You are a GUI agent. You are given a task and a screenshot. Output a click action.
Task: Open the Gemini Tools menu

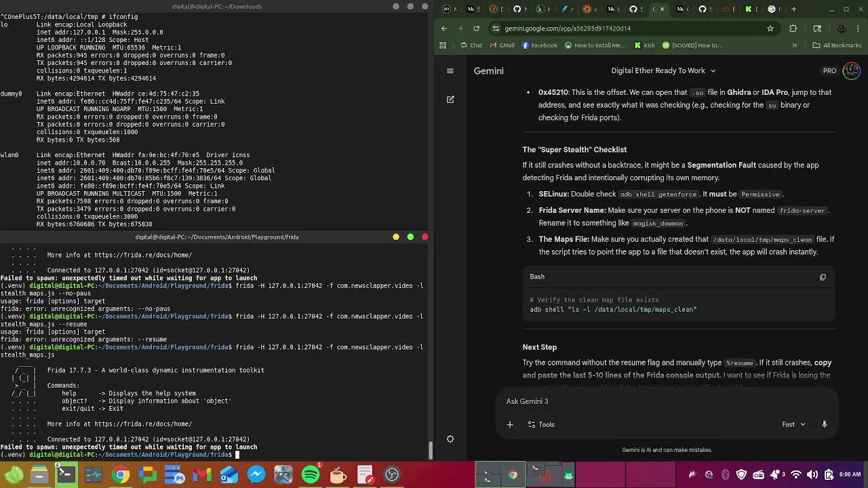click(540, 424)
